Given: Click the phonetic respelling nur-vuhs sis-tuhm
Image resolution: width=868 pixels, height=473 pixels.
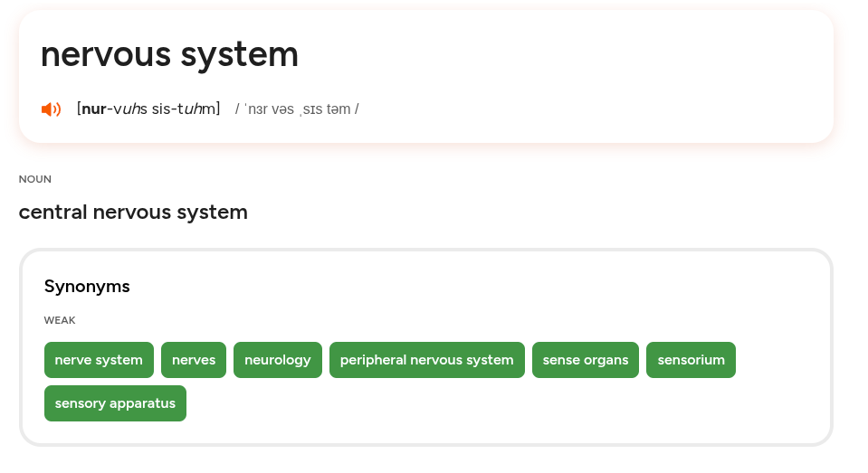Looking at the screenshot, I should tap(148, 109).
